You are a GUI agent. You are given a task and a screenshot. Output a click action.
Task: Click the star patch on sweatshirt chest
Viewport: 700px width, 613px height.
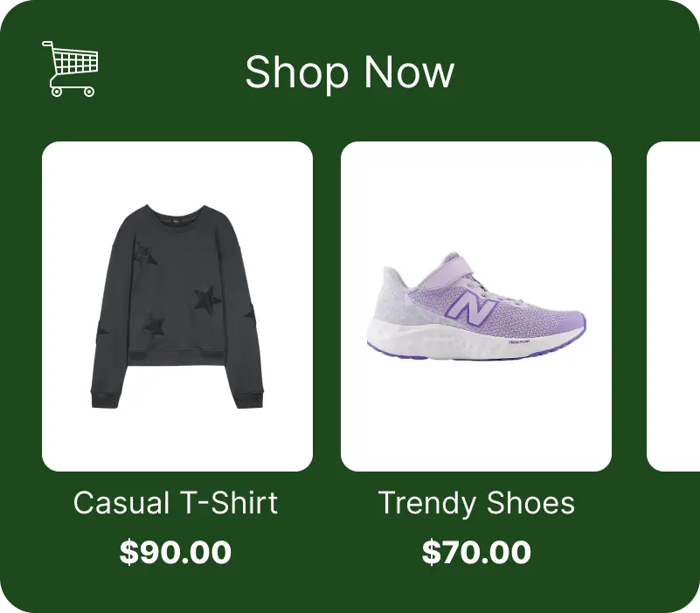coord(146,256)
